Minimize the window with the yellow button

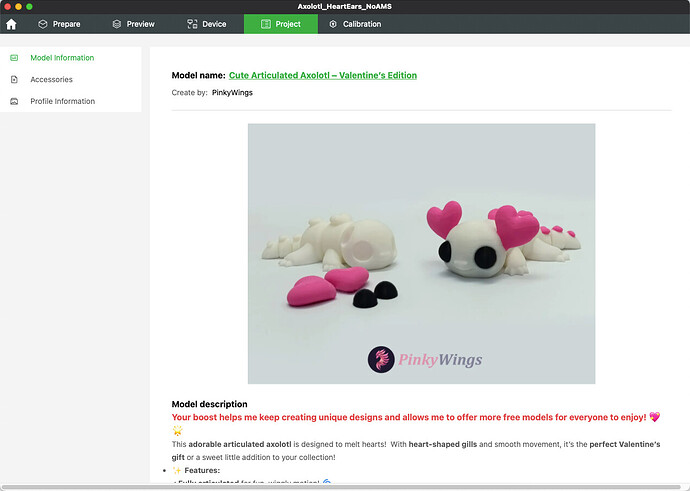(x=18, y=7)
